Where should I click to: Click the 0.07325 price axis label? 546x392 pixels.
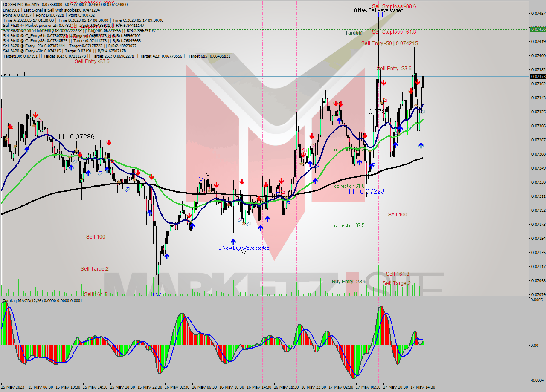[x=538, y=112]
